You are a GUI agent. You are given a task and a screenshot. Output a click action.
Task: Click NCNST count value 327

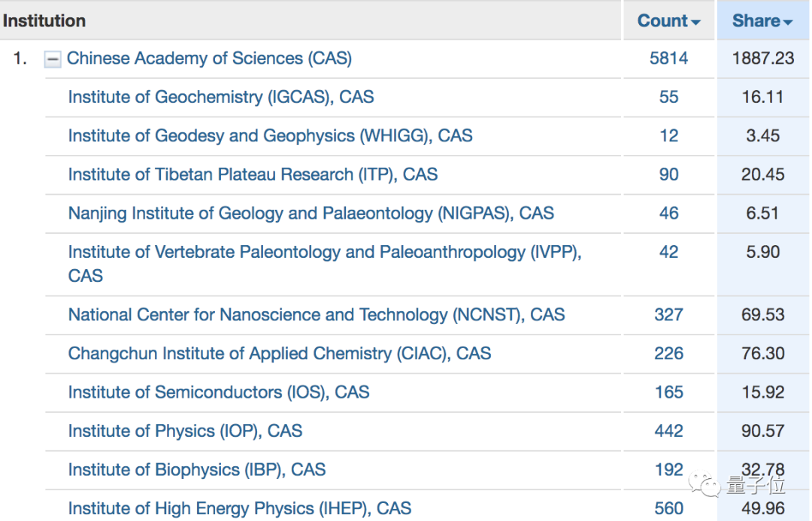click(668, 314)
